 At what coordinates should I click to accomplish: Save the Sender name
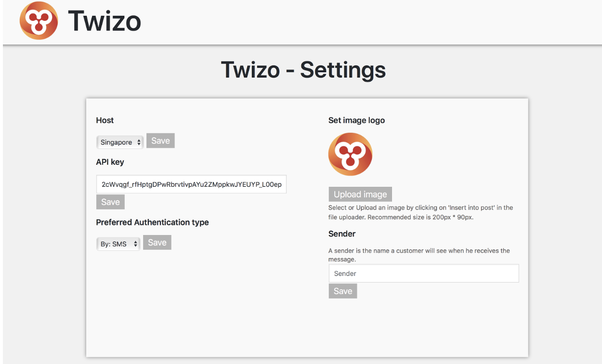coord(343,291)
